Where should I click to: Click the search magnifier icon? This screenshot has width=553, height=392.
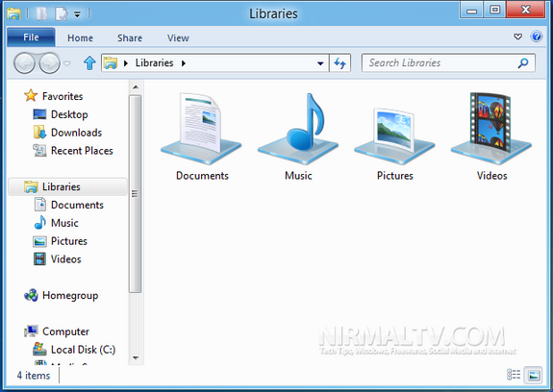click(x=523, y=63)
